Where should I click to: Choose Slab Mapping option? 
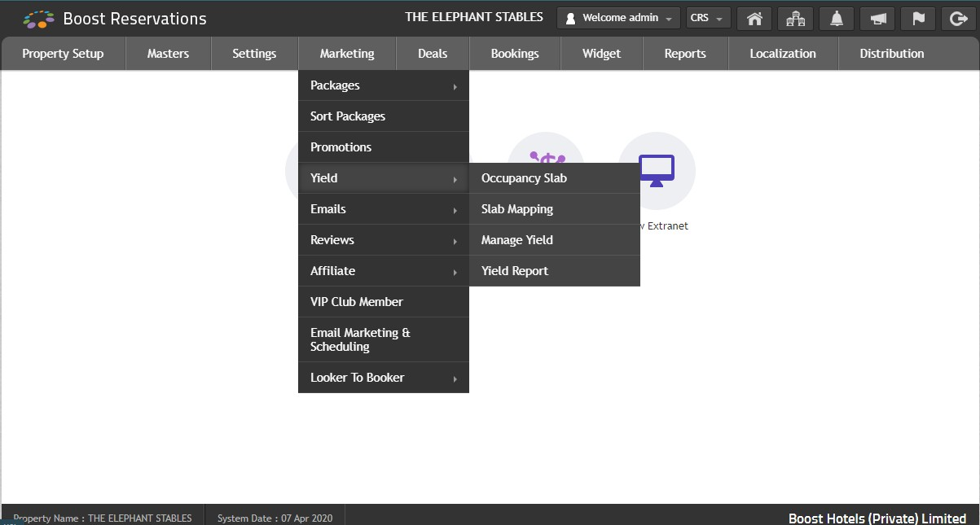pos(554,209)
